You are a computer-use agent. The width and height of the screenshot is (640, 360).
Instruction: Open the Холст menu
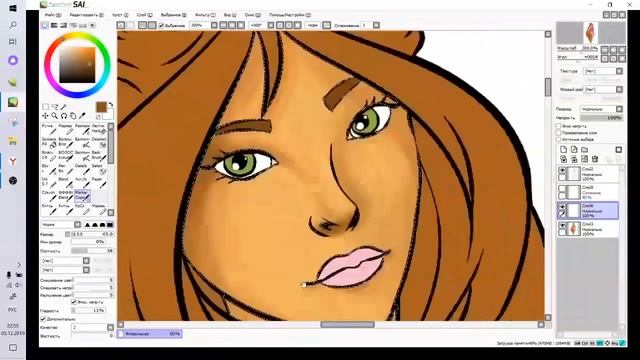point(120,15)
